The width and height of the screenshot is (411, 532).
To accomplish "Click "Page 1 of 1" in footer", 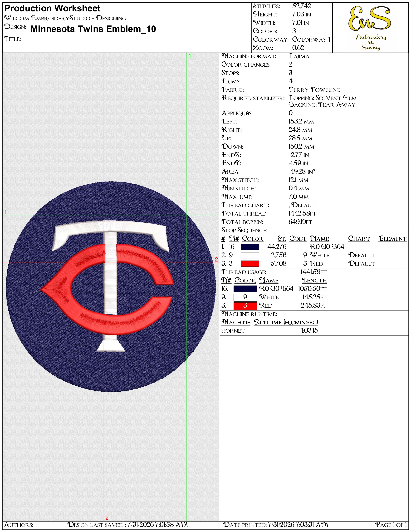I will (391, 525).
